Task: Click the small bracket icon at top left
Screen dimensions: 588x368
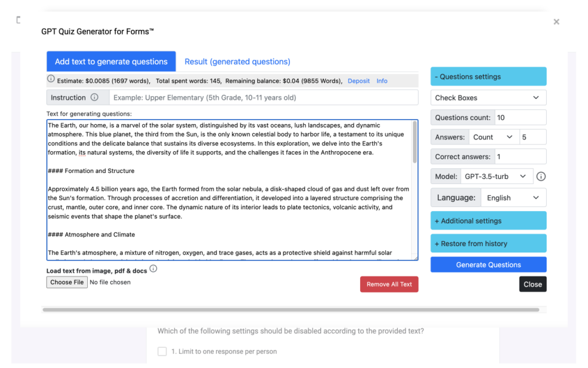Action: click(x=18, y=20)
